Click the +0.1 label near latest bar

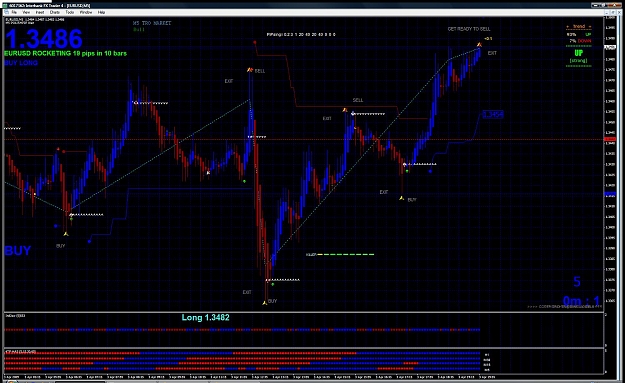pyautogui.click(x=488, y=39)
